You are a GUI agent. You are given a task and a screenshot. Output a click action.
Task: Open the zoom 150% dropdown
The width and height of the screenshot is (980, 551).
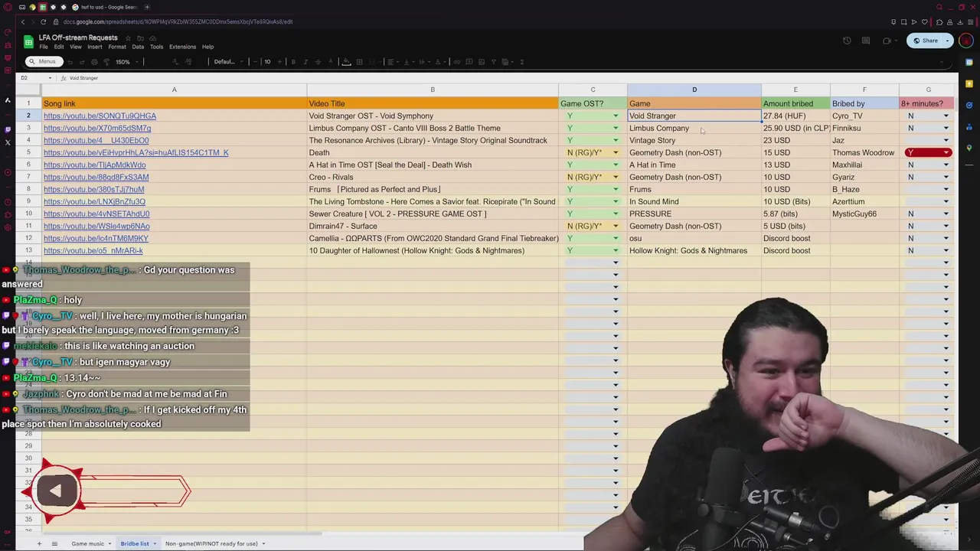tap(128, 61)
